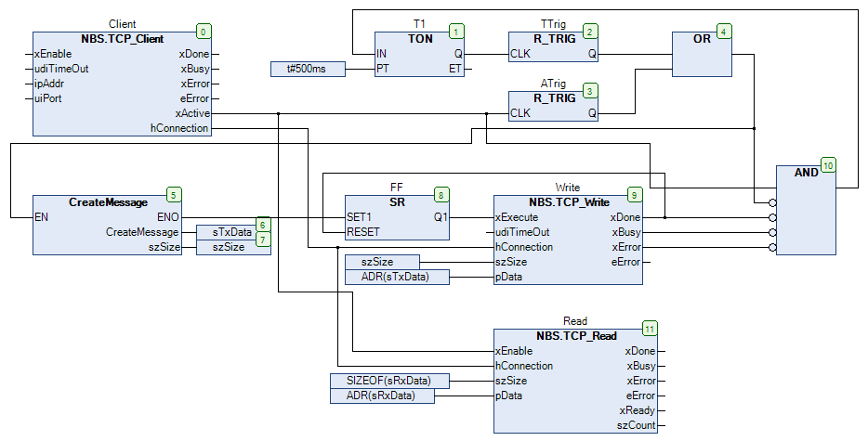Click order badge 4 on OR block
The width and height of the screenshot is (868, 441).
(x=724, y=31)
